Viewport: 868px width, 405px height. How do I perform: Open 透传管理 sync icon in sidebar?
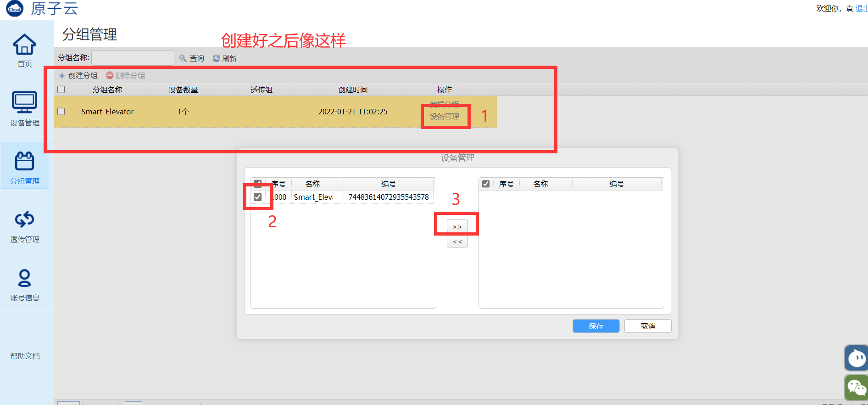(24, 219)
